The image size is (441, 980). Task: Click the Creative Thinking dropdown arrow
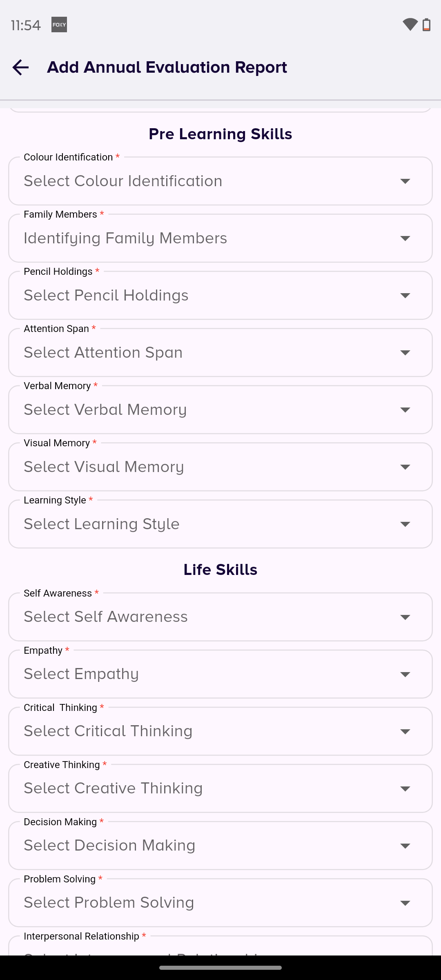(405, 788)
